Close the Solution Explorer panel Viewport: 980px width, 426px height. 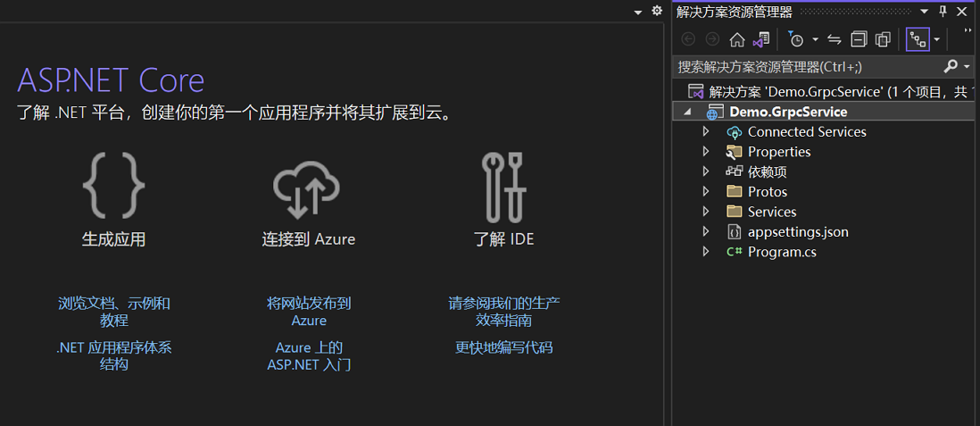pyautogui.click(x=961, y=12)
